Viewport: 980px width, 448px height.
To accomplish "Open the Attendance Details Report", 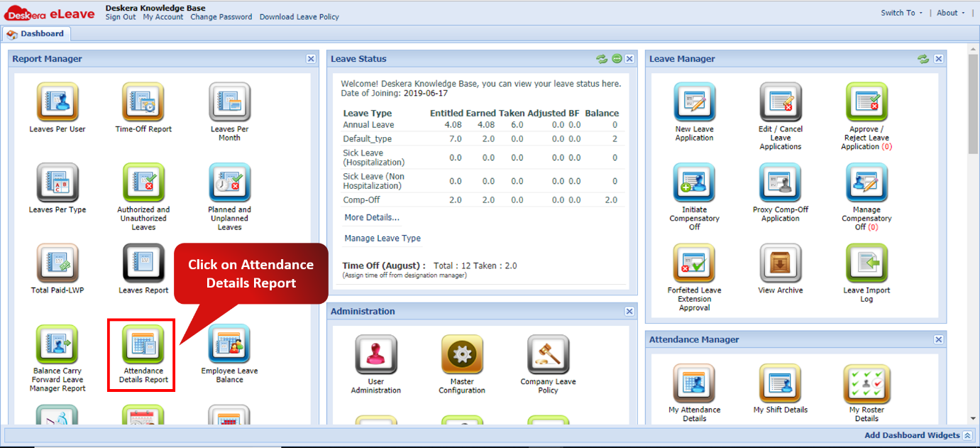I will coord(143,344).
